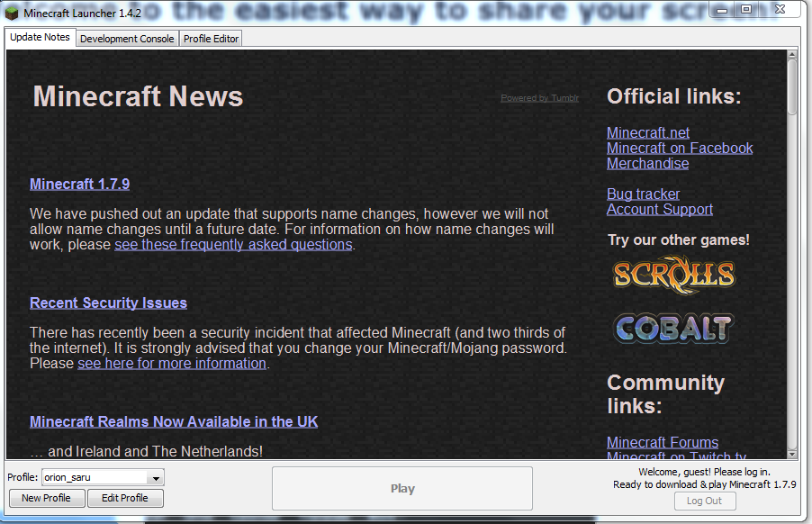Image resolution: width=812 pixels, height=524 pixels.
Task: Open the Profile Editor tab
Action: point(211,39)
